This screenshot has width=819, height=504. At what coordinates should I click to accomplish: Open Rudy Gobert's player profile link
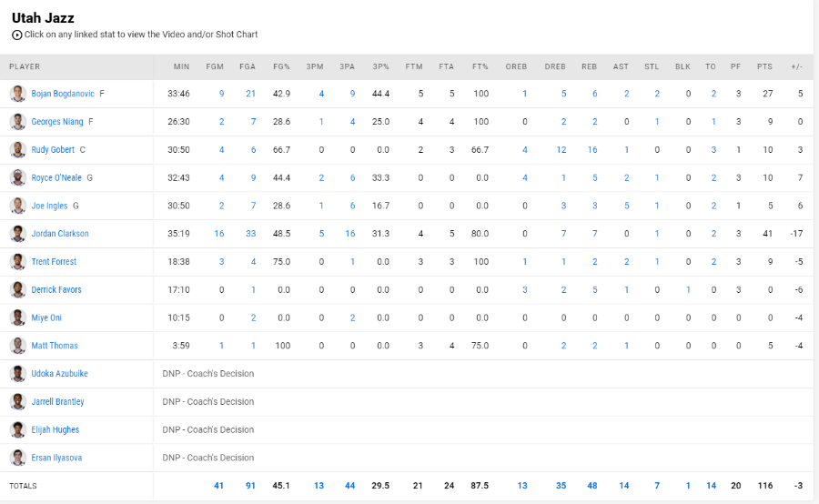point(53,150)
